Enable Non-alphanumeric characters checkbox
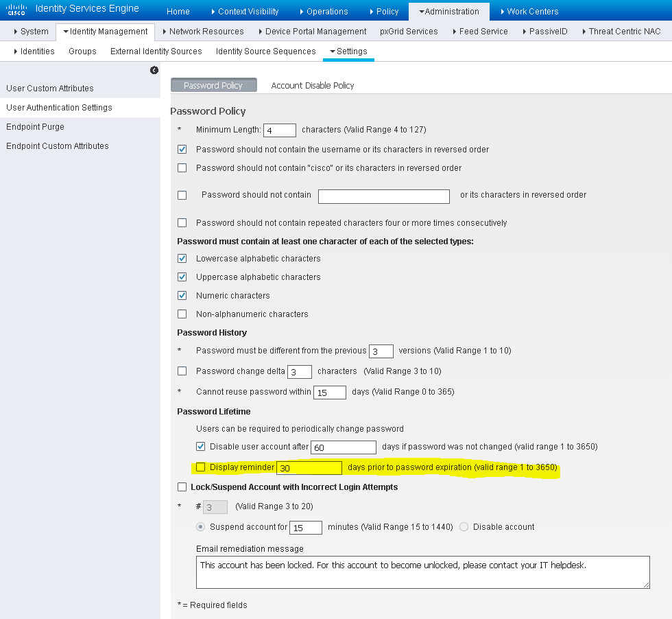672x619 pixels. (182, 314)
